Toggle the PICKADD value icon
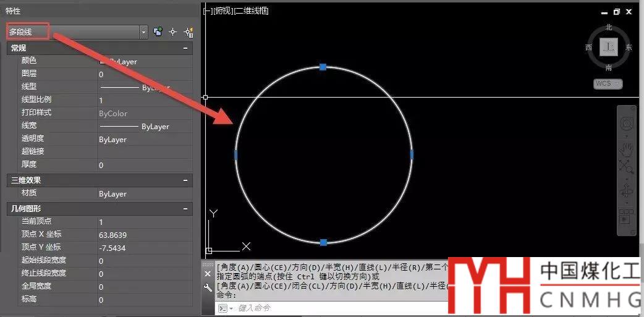 pyautogui.click(x=158, y=32)
